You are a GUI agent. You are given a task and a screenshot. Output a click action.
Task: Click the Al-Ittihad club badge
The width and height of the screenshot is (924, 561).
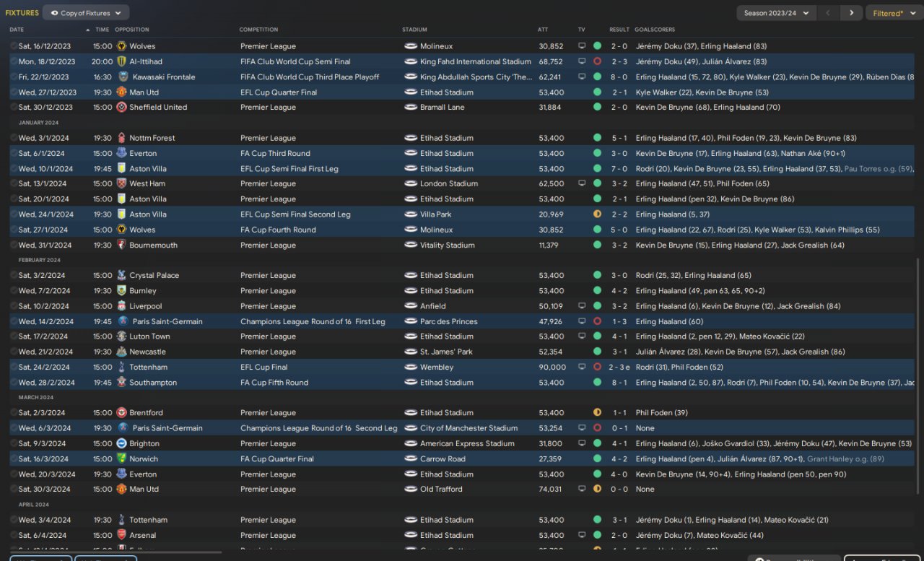[121, 61]
